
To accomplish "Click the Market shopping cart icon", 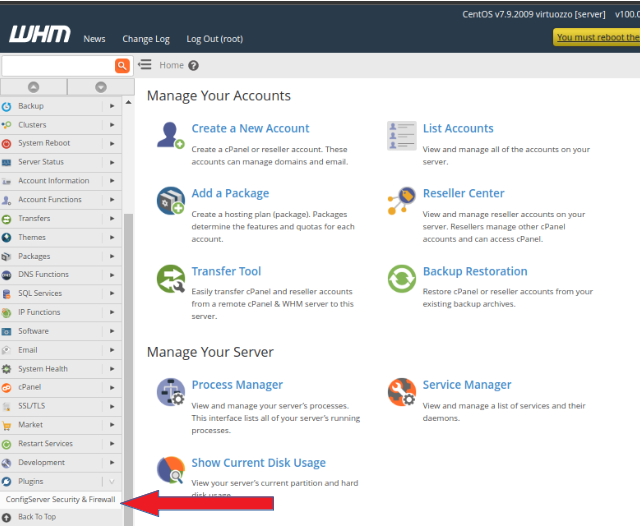I will 7,426.
